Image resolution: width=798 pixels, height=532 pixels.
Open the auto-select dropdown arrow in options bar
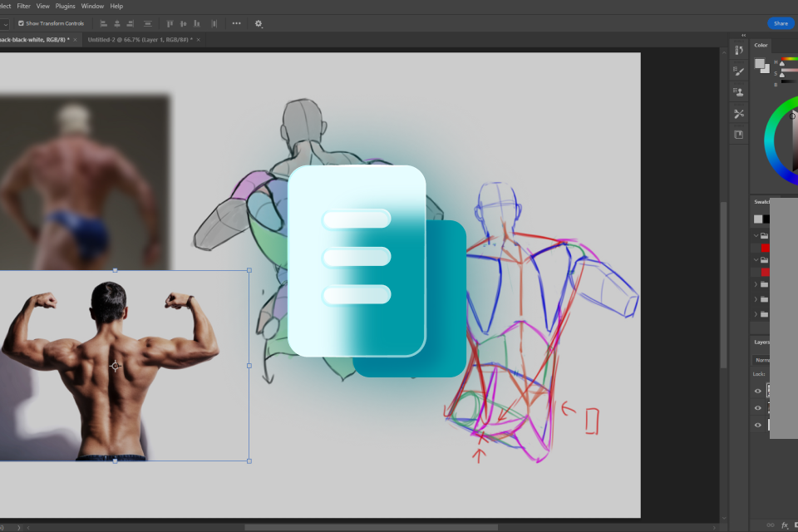[x=5, y=24]
